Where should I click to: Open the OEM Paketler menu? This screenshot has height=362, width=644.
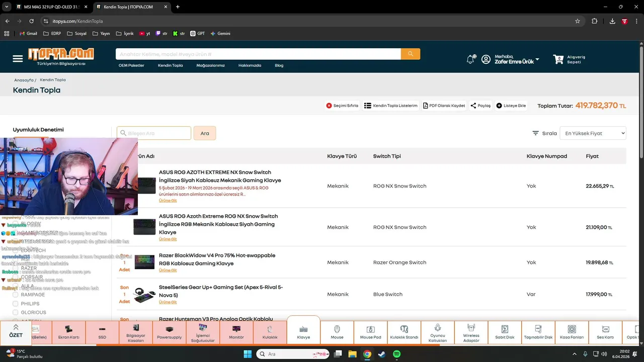point(131,65)
